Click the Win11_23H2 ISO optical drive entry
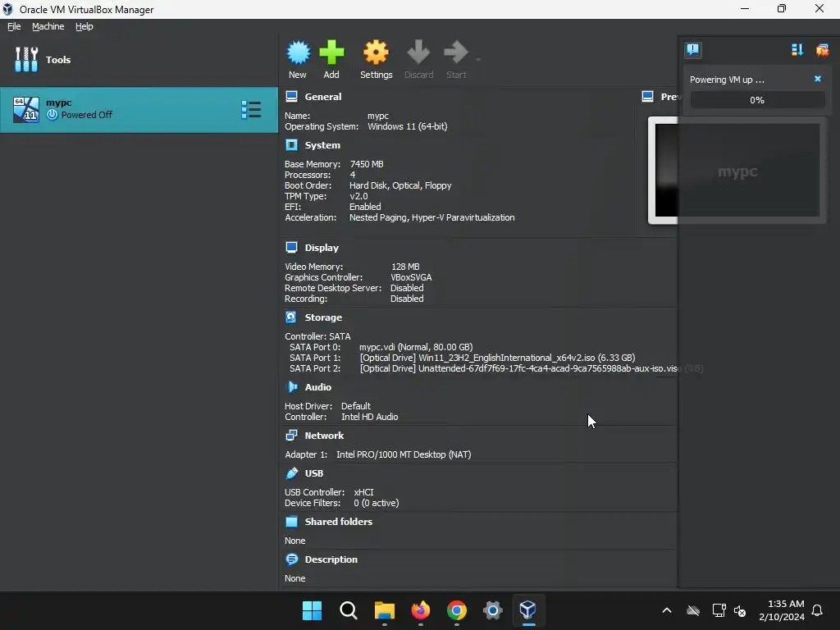Viewport: 840px width, 630px height. [497, 358]
